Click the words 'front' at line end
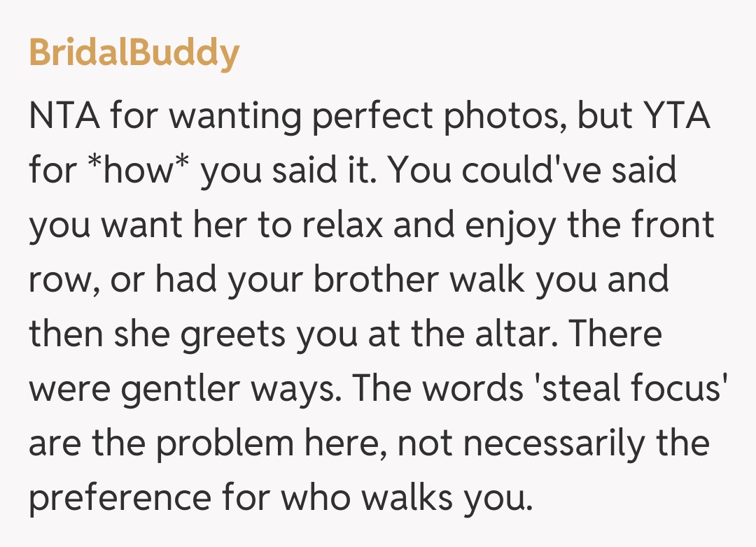 tap(675, 225)
